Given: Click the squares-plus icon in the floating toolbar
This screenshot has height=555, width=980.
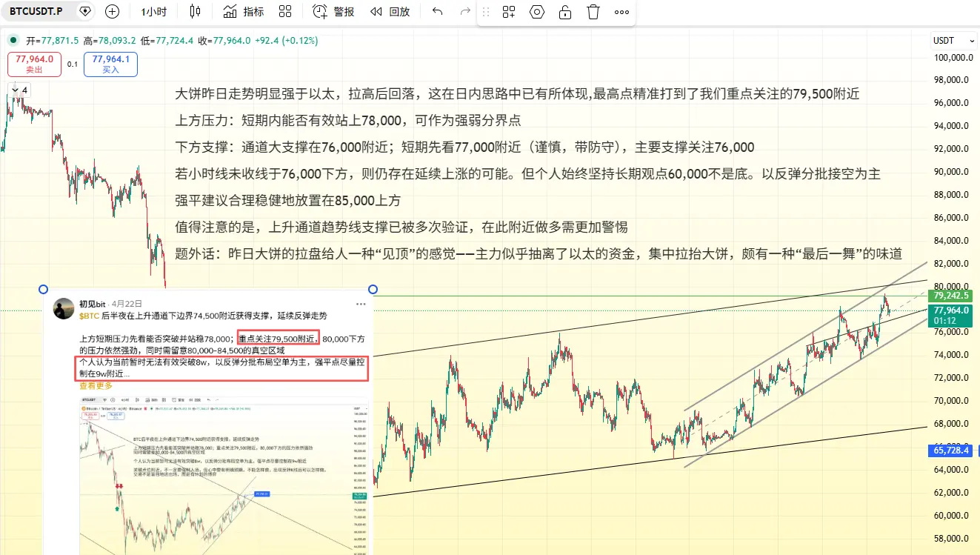Looking at the screenshot, I should pyautogui.click(x=509, y=12).
